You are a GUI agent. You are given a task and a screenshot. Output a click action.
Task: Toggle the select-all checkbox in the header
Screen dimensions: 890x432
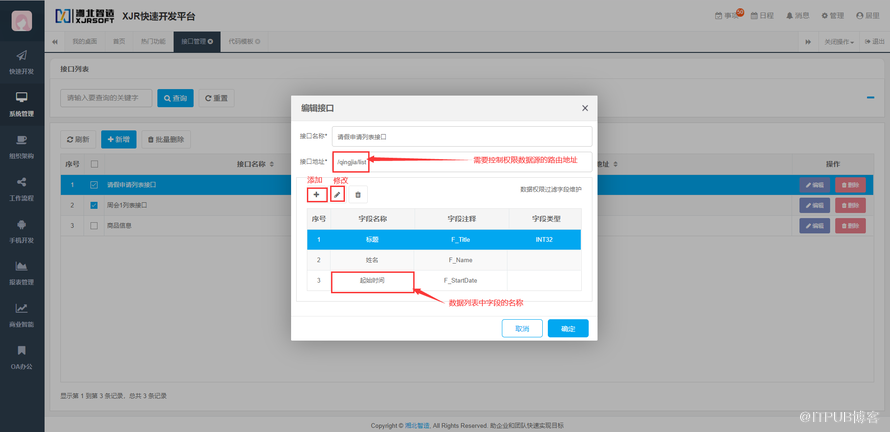tap(94, 164)
